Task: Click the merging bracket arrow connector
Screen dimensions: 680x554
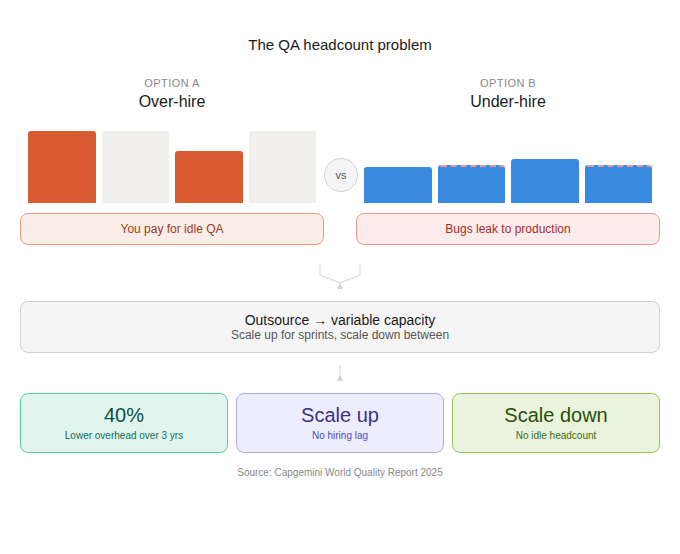Action: coord(340,275)
